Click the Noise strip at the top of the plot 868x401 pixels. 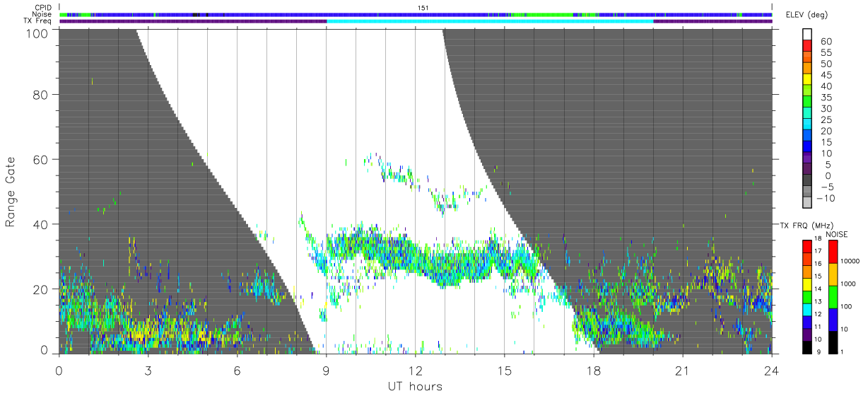pyautogui.click(x=416, y=14)
